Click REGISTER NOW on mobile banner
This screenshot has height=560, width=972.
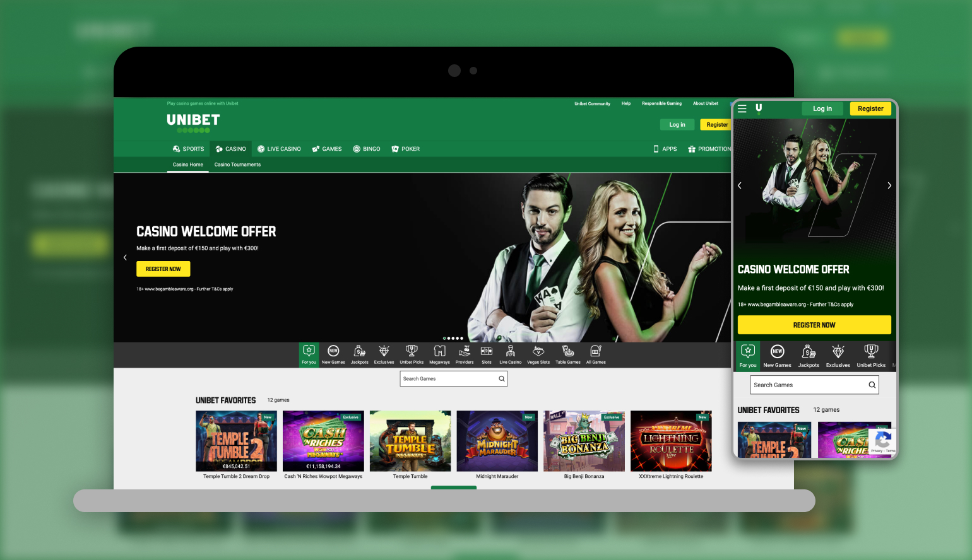(x=814, y=325)
